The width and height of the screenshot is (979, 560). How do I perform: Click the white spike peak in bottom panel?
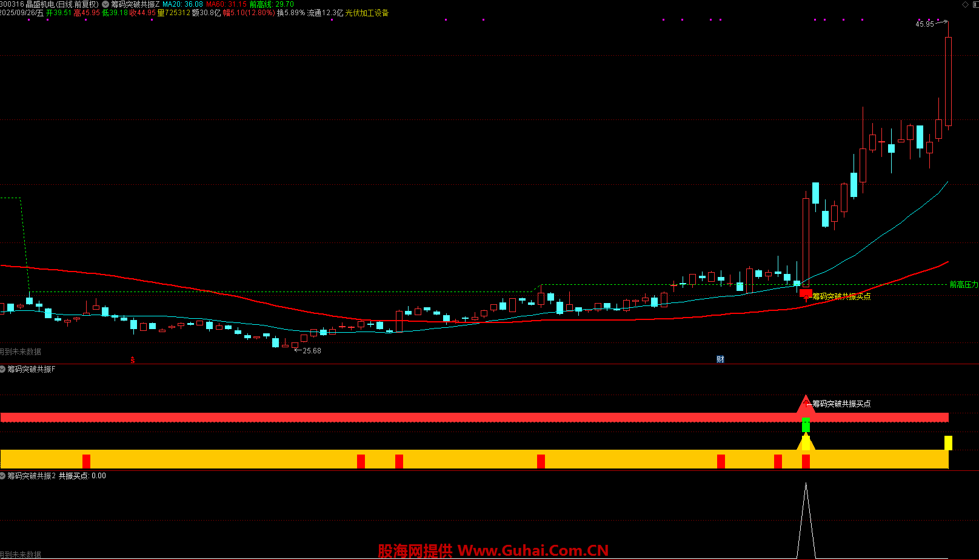coord(806,485)
